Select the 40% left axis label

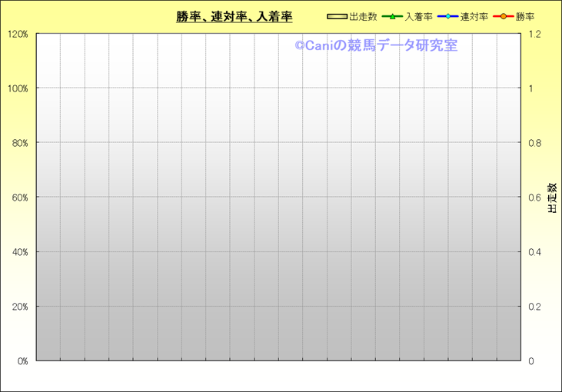coord(18,252)
